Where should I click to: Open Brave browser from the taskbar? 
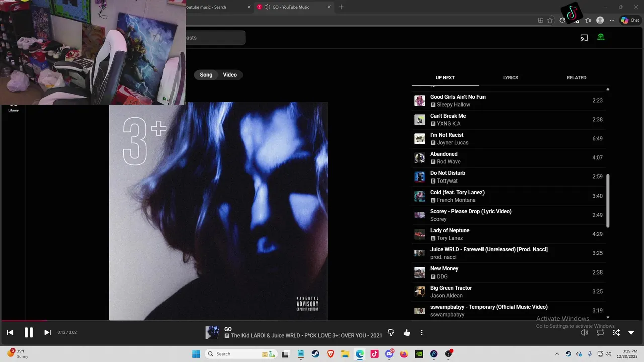[330, 354]
